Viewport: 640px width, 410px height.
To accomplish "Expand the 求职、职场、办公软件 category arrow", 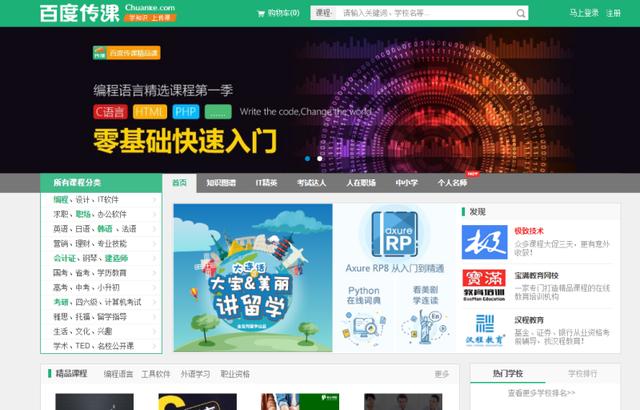I will click(x=155, y=215).
